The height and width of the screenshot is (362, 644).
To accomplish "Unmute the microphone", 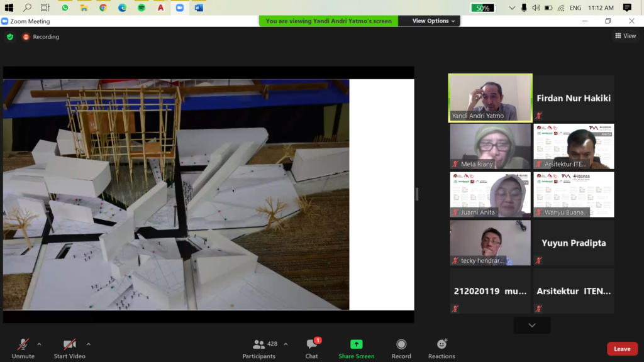I will [x=23, y=348].
